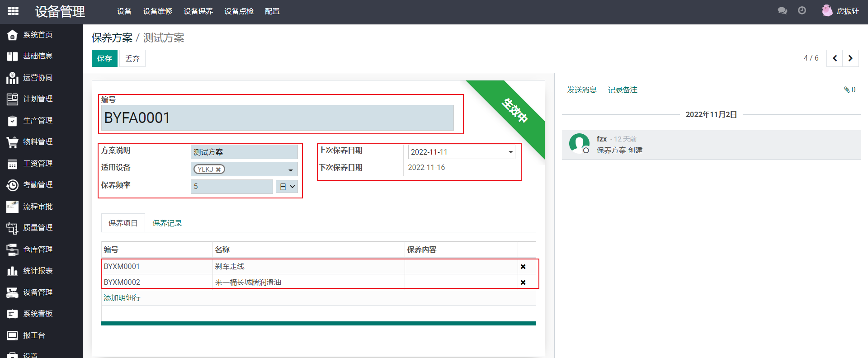This screenshot has width=868, height=358.
Task: Click the activities clock icon
Action: (802, 11)
